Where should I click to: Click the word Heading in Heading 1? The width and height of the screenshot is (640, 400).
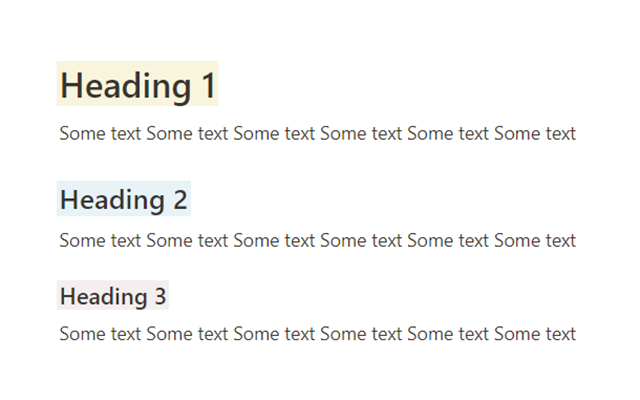126,86
